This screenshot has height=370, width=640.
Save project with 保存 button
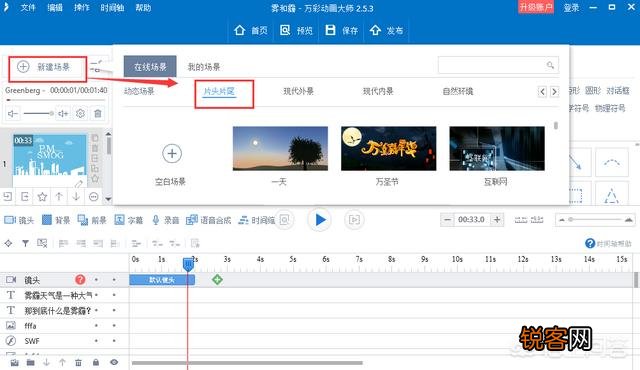coord(342,30)
